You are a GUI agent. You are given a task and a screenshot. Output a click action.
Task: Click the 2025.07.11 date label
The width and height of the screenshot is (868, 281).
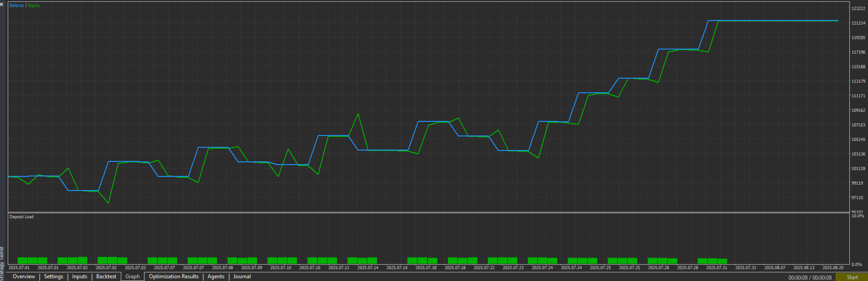click(339, 268)
